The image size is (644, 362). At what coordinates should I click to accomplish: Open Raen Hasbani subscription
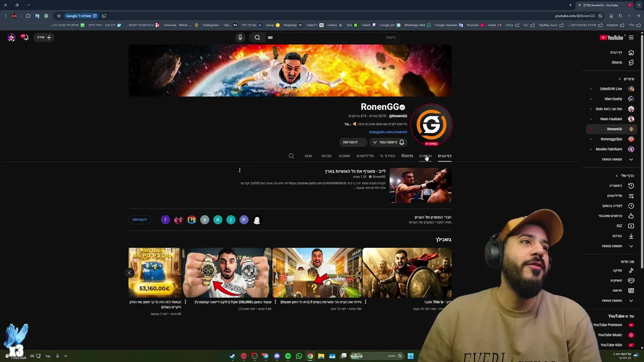[612, 119]
